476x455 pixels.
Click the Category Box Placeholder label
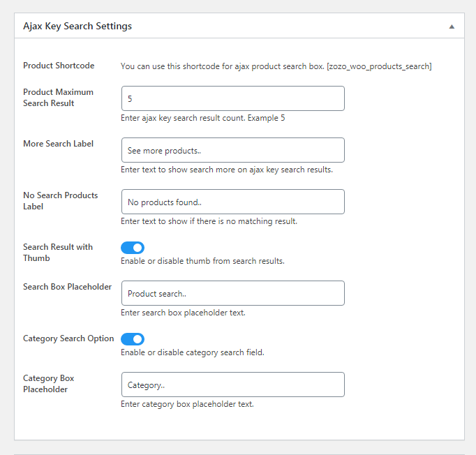(x=49, y=384)
